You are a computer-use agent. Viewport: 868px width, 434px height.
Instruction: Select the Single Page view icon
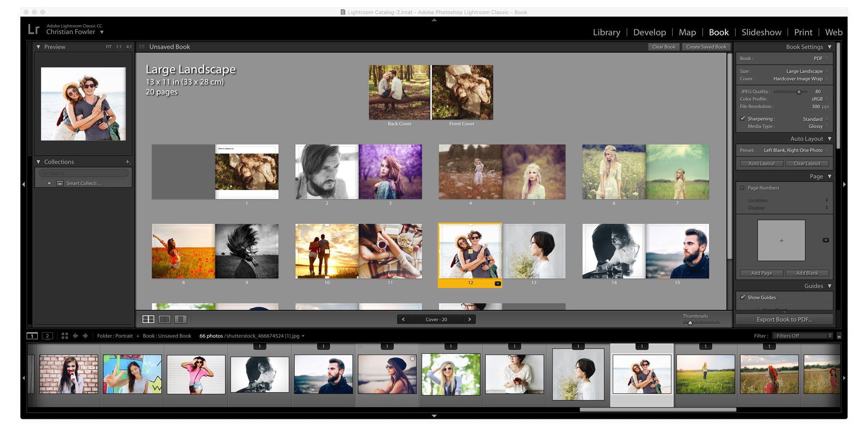pos(181,319)
